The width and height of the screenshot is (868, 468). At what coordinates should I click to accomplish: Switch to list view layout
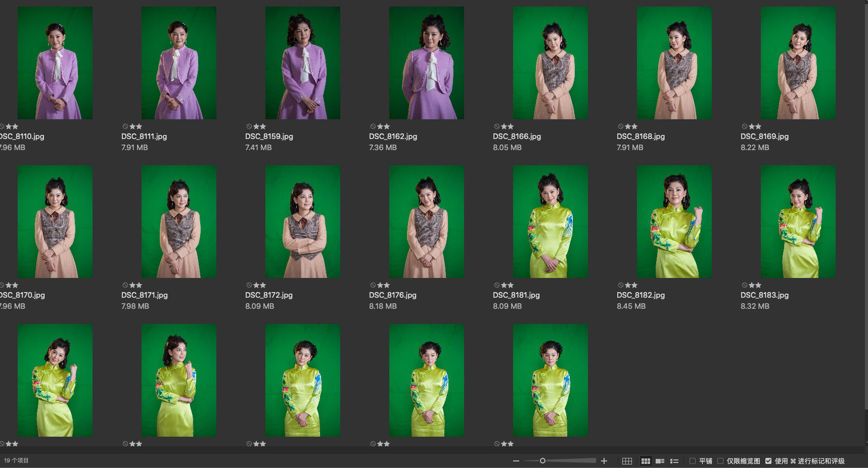click(x=674, y=461)
